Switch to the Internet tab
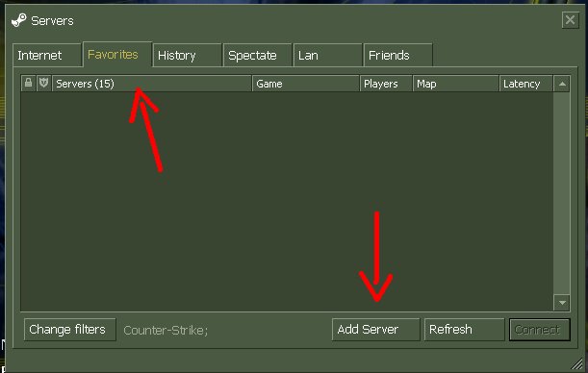The image size is (588, 373). [x=47, y=56]
